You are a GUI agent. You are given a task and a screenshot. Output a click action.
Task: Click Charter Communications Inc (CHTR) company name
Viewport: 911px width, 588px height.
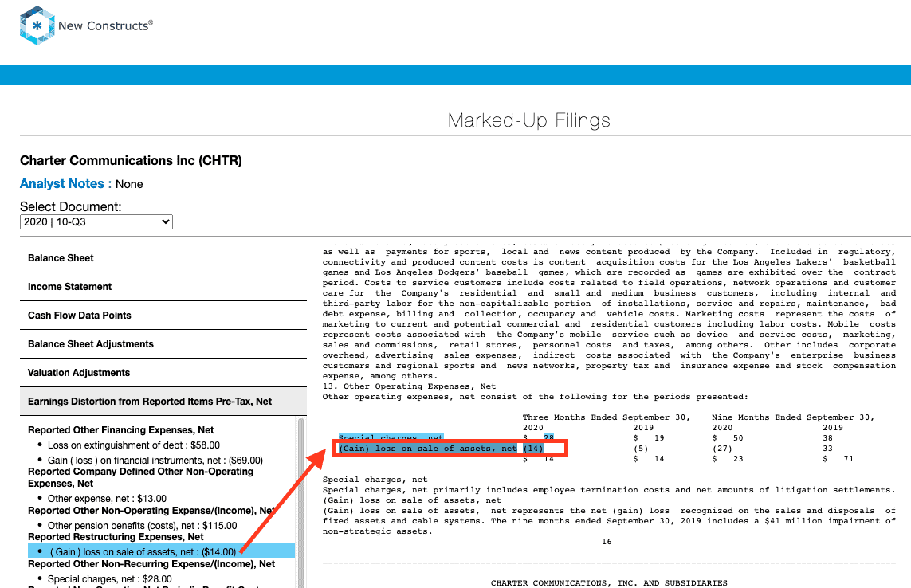coord(131,160)
